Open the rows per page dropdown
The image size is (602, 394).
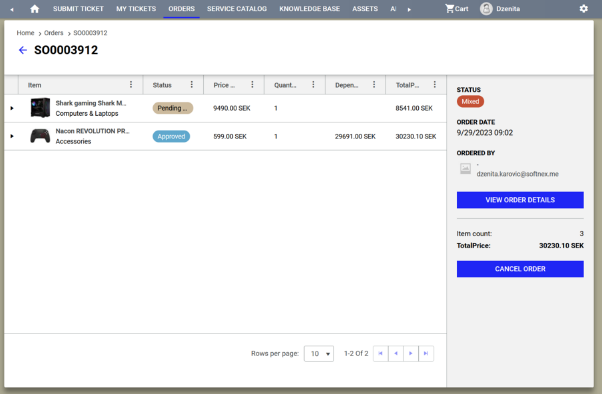click(x=319, y=354)
